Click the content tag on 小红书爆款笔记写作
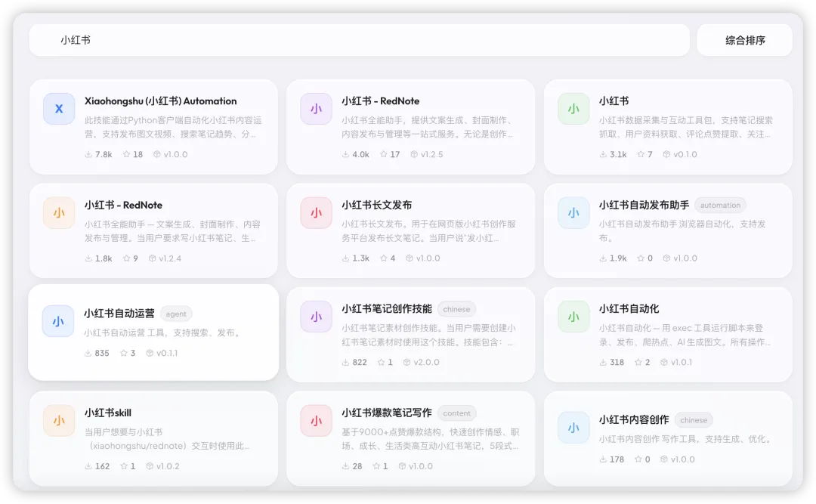 [x=456, y=413]
